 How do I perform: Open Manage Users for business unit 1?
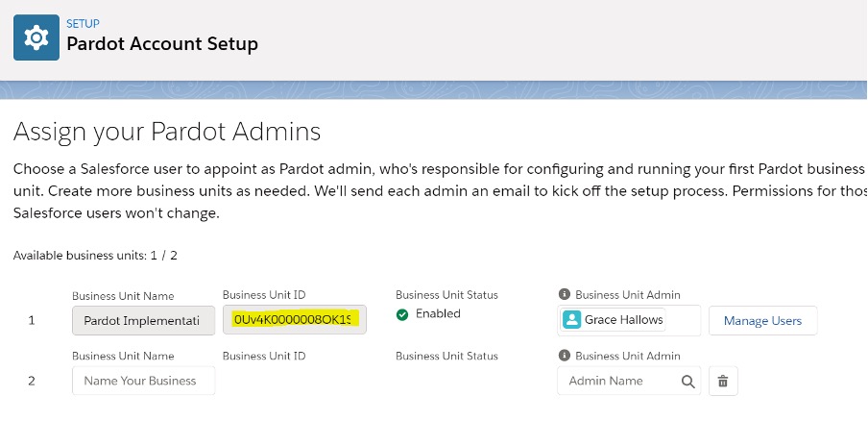point(762,321)
